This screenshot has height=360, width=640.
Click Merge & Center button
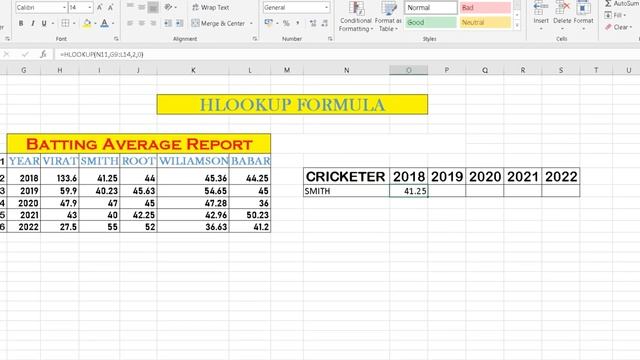pyautogui.click(x=218, y=23)
